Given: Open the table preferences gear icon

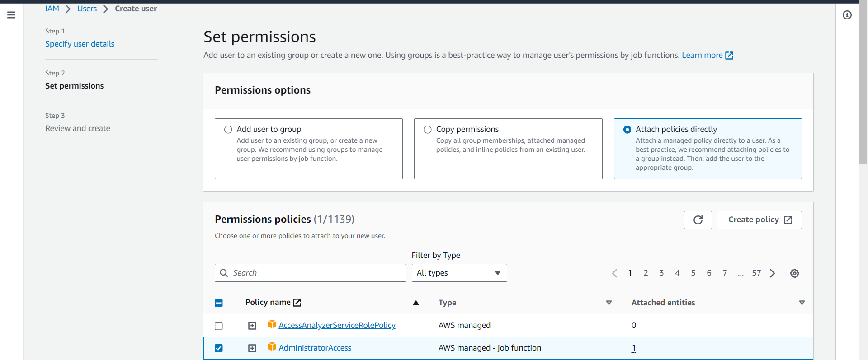Looking at the screenshot, I should (795, 273).
